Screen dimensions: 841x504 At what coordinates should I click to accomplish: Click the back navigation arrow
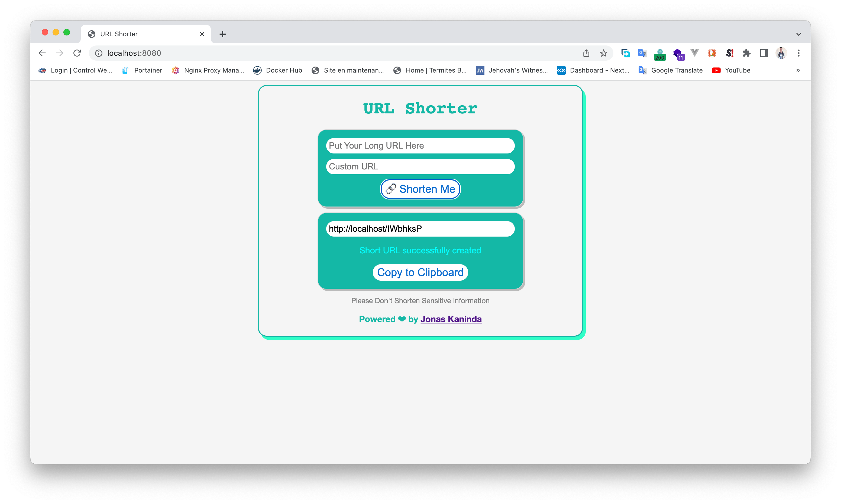coord(42,53)
